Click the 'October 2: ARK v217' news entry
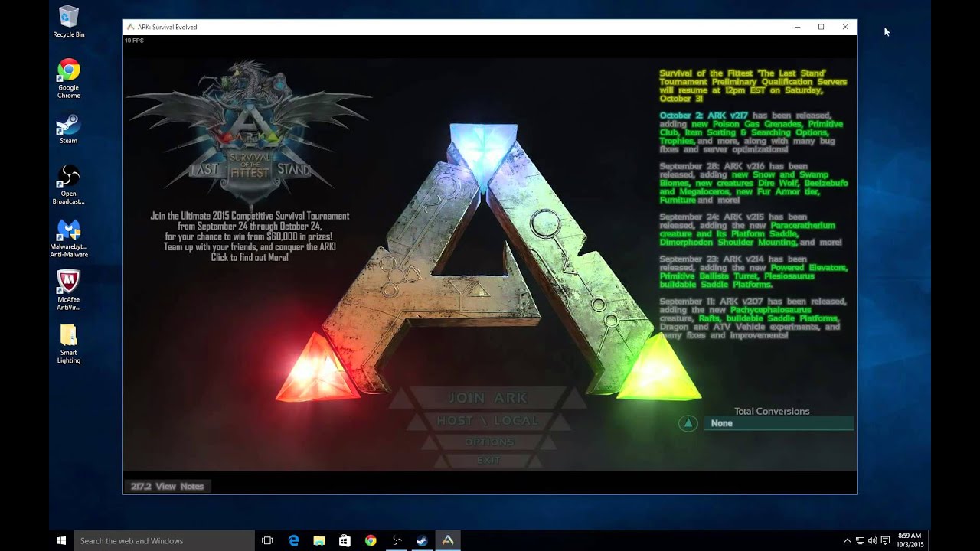This screenshot has height=551, width=980. 752,132
